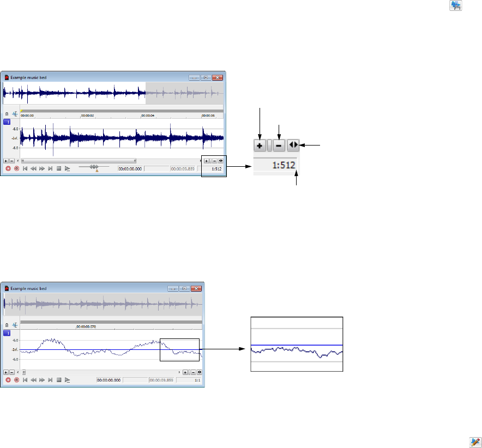Click the Record button in upper window

click(x=8, y=169)
